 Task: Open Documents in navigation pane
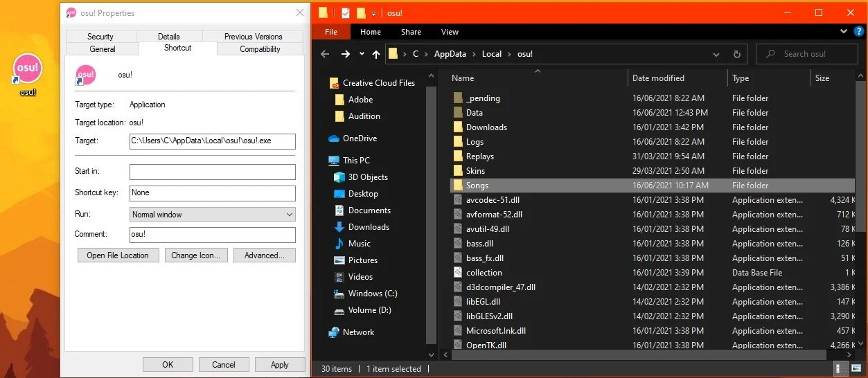[x=362, y=210]
